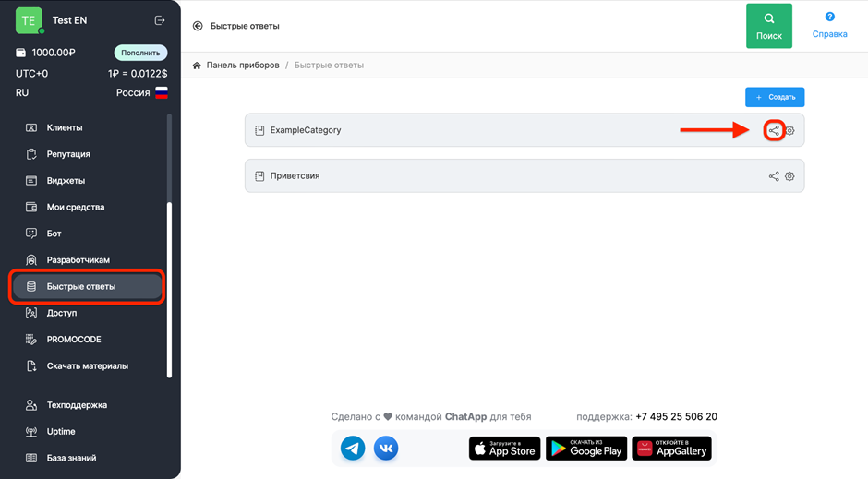
Task: Open Виджеты in the sidebar menu
Action: pos(66,181)
